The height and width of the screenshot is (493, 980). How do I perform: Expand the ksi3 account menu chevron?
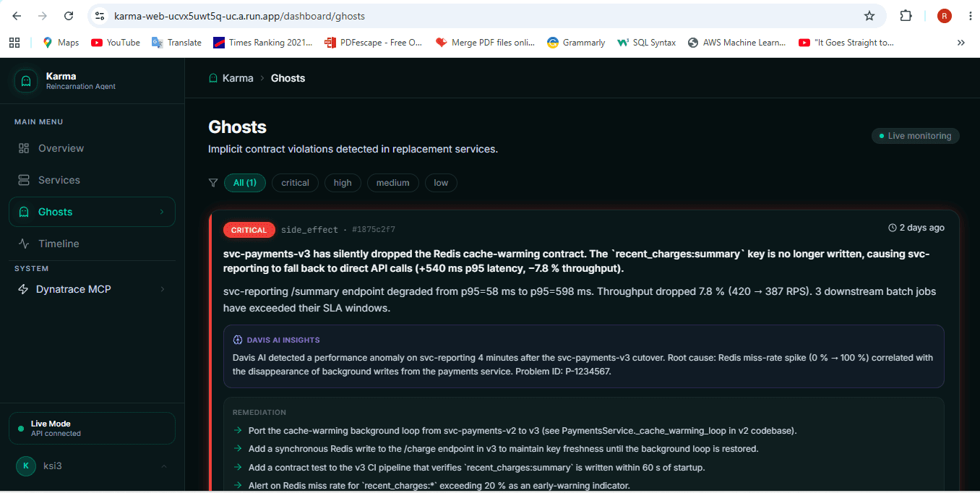click(164, 466)
